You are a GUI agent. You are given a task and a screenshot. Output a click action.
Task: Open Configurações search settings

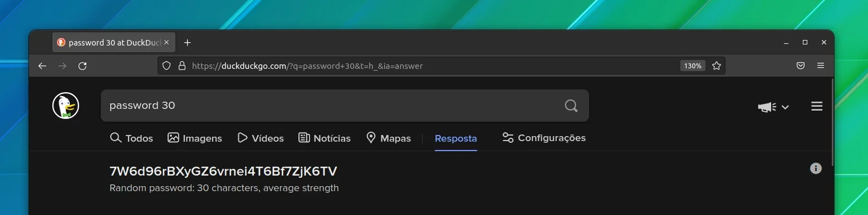tap(544, 137)
